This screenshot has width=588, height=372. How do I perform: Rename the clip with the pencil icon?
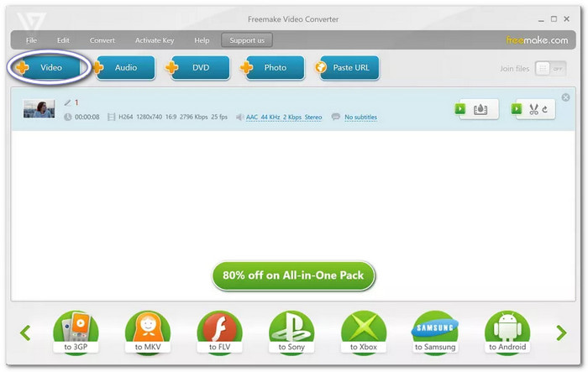coord(67,102)
